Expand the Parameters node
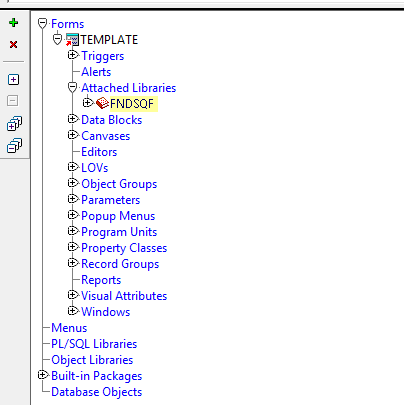The height and width of the screenshot is (405, 404). [73, 199]
